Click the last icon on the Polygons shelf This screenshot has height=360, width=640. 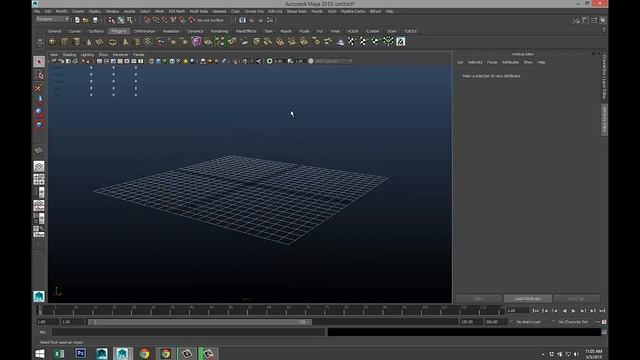[400, 41]
